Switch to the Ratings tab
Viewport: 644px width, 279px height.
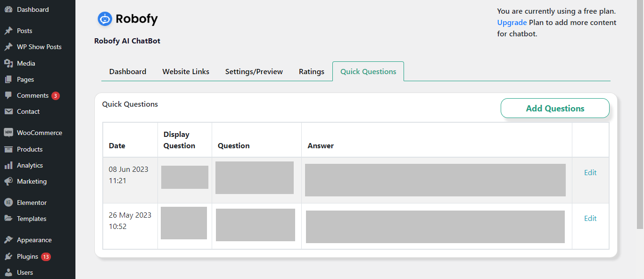tap(312, 72)
